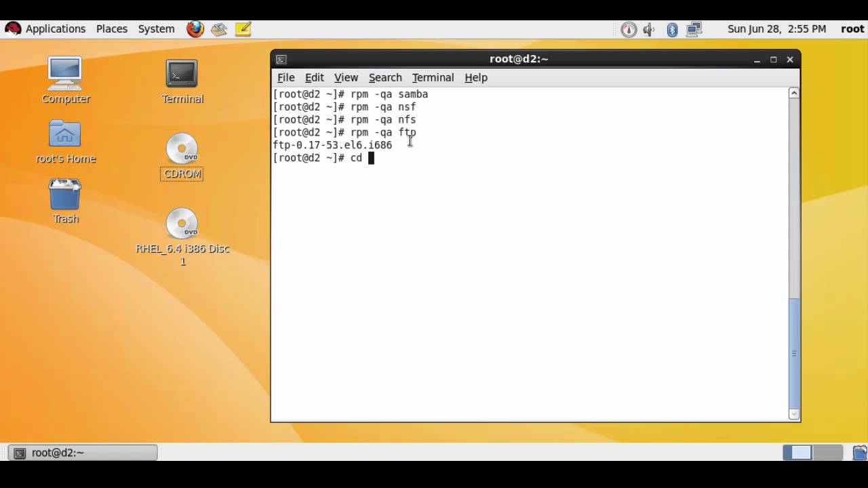Click the Bluetooth tray icon

click(x=672, y=29)
